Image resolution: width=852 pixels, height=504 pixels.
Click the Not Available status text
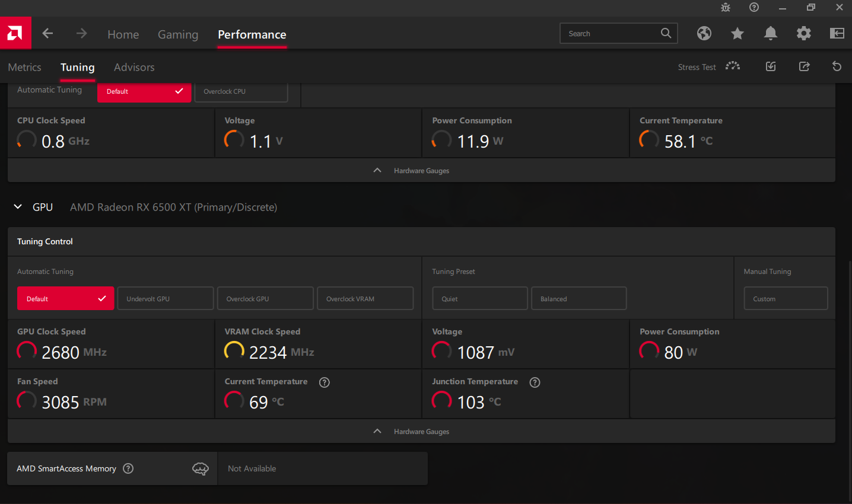point(252,468)
